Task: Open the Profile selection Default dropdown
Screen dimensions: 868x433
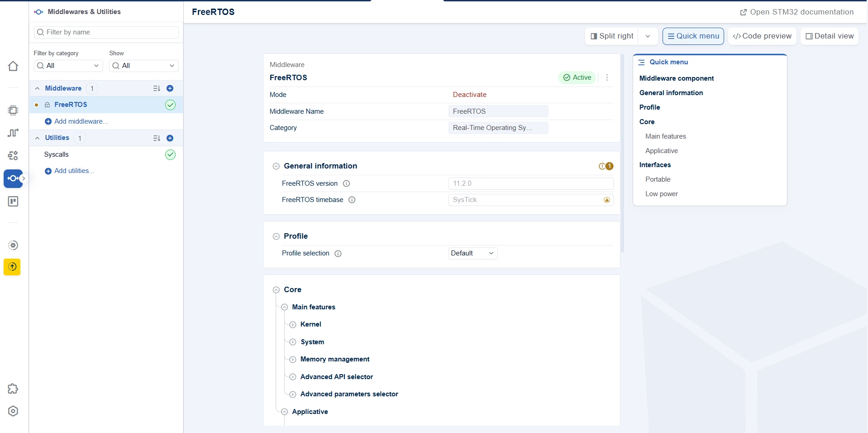Action: pyautogui.click(x=473, y=253)
